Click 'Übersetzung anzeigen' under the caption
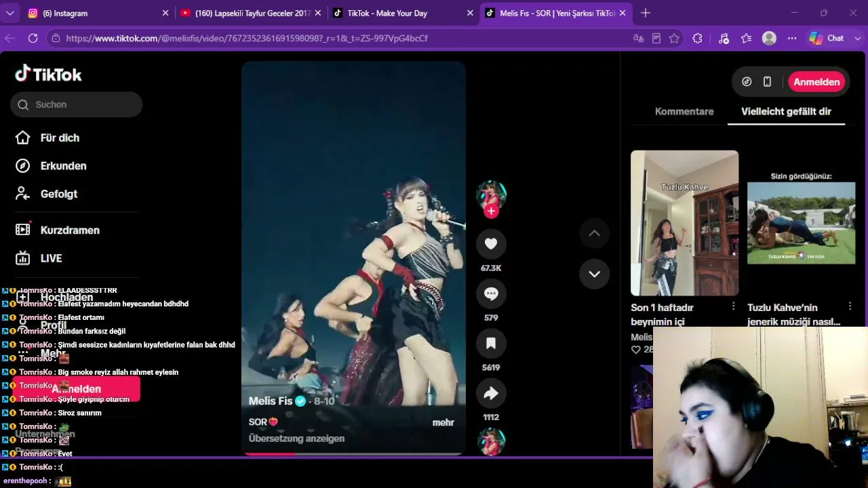The width and height of the screenshot is (868, 488). 296,439
